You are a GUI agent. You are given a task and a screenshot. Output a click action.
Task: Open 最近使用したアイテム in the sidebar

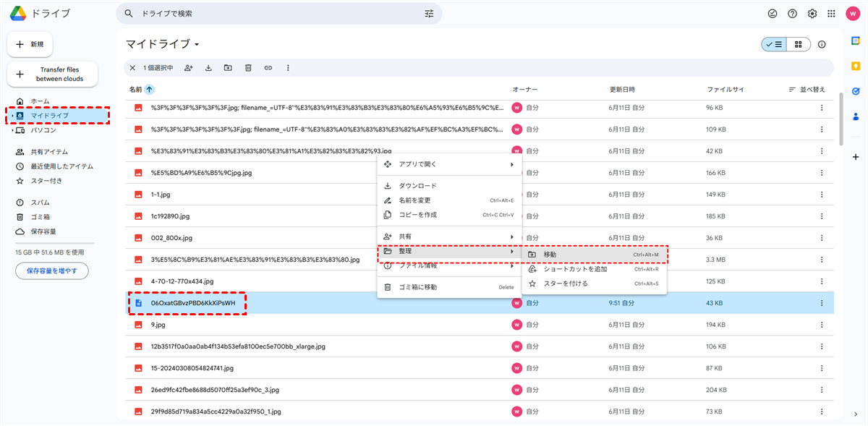tap(54, 166)
